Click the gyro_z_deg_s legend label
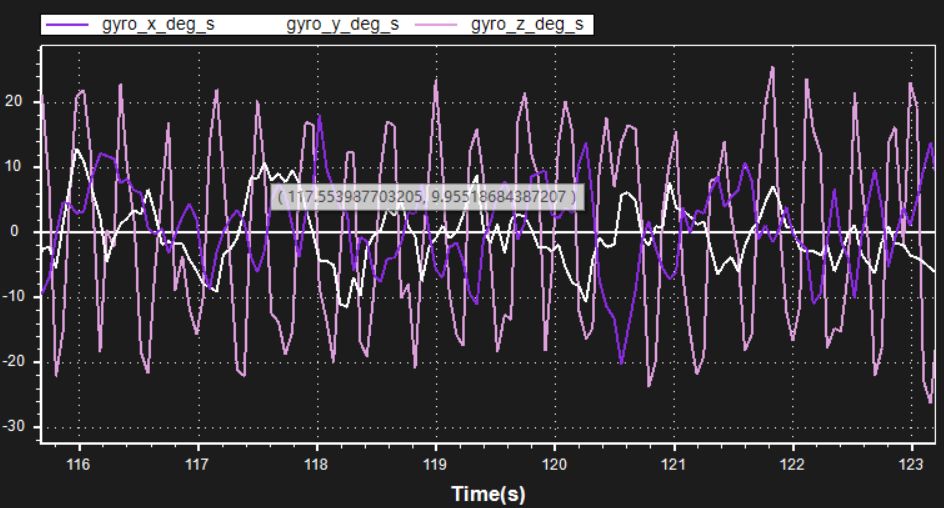The width and height of the screenshot is (944, 508). (527, 25)
